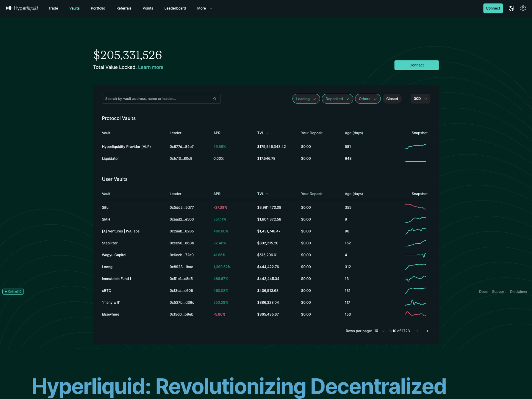This screenshot has width=532, height=399.
Task: Go to next page arrow
Action: pos(427,331)
